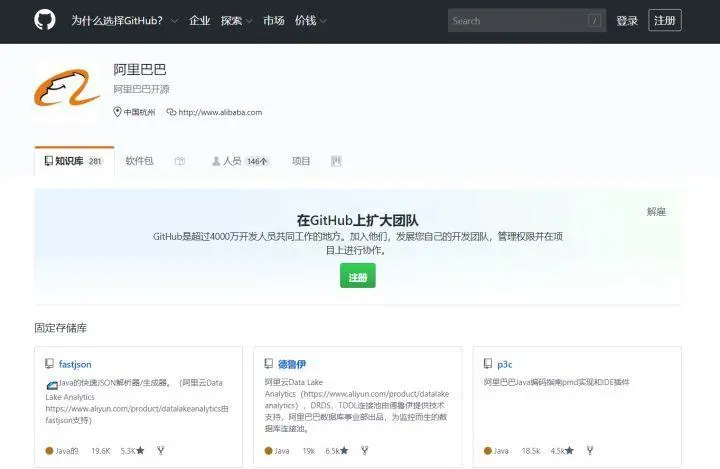Click the package box icon tab
The image size is (720, 469).
[x=180, y=161]
